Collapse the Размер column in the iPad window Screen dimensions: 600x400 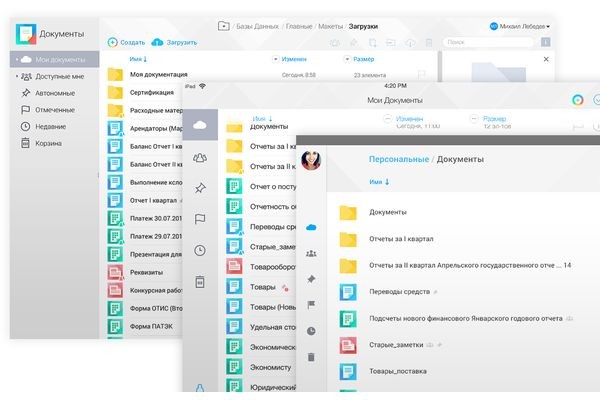coord(474,119)
